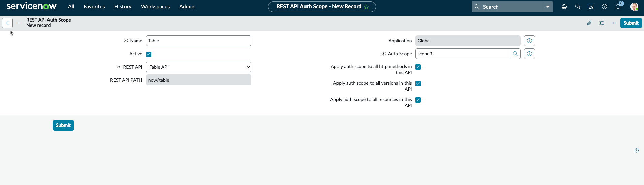Open the Workspaces menu
Viewport: 644px width, 185px height.
click(155, 6)
